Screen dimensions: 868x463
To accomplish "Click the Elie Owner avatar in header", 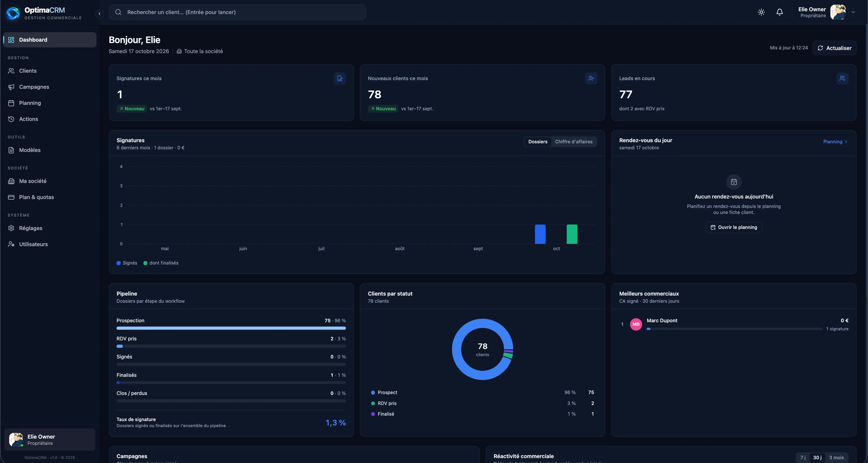I will [838, 12].
